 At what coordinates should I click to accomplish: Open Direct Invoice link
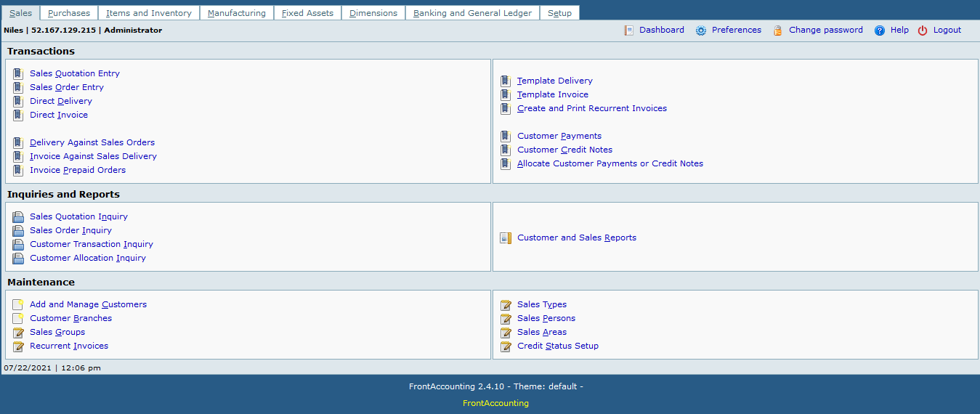59,115
